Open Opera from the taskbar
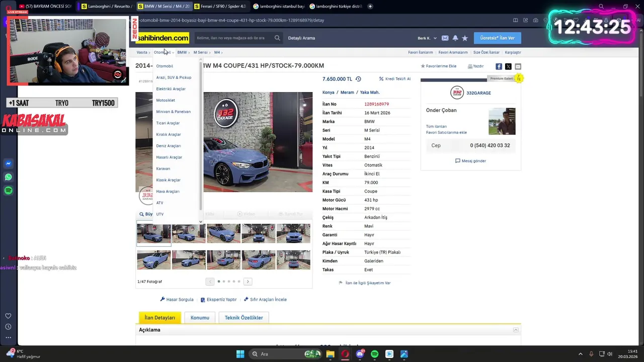The width and height of the screenshot is (644, 362). 345,354
